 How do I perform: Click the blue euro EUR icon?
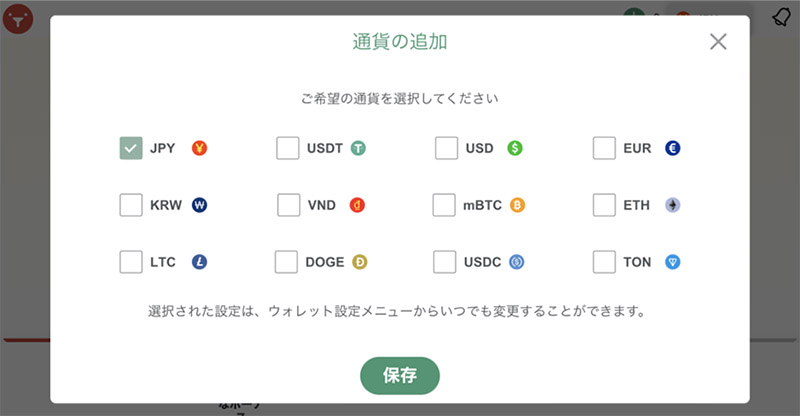click(673, 149)
